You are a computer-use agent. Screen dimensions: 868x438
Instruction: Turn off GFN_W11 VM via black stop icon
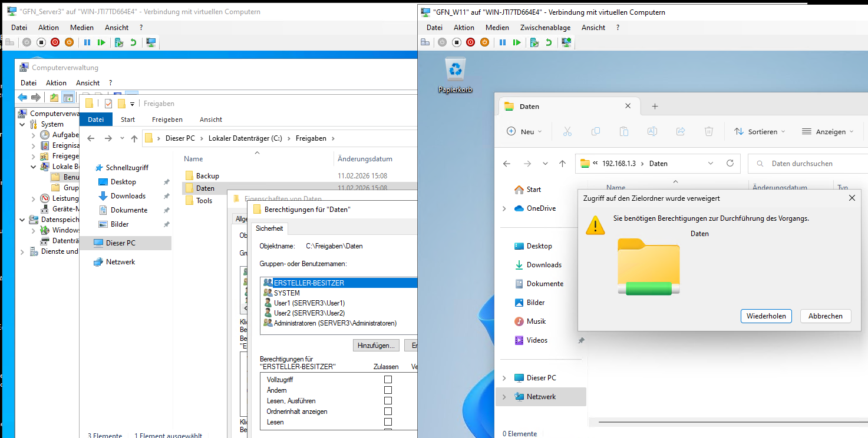pyautogui.click(x=456, y=42)
